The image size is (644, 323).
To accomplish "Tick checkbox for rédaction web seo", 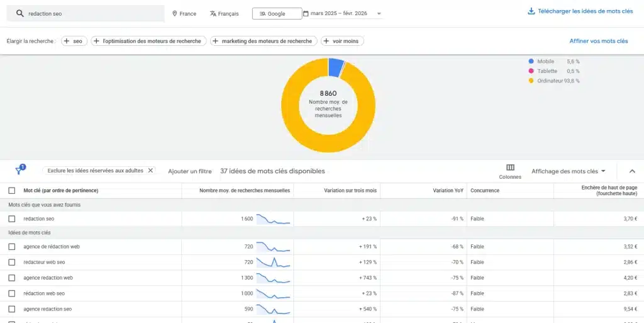I will point(12,293).
